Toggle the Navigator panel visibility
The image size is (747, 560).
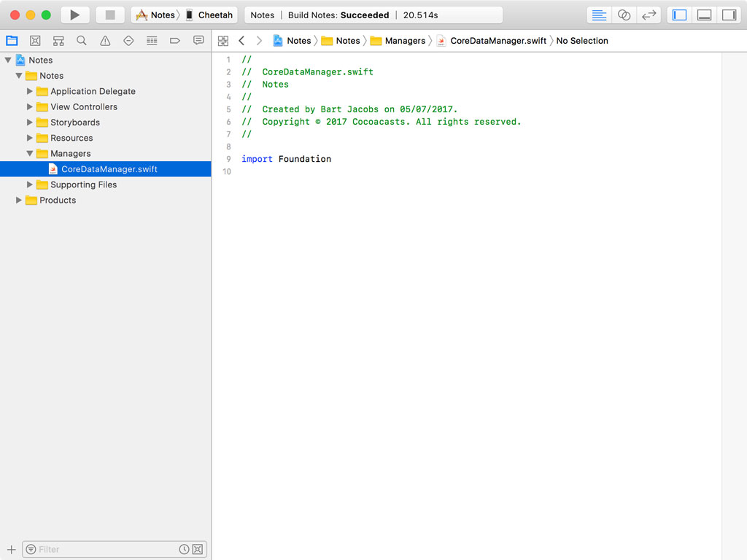pos(678,15)
